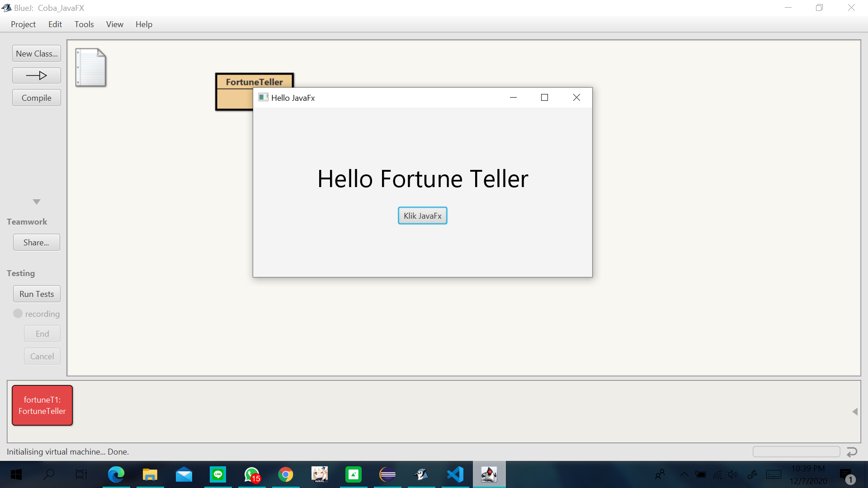Screen dimensions: 868x488
Task: Open Google Chrome from the taskbar
Action: [x=285, y=474]
